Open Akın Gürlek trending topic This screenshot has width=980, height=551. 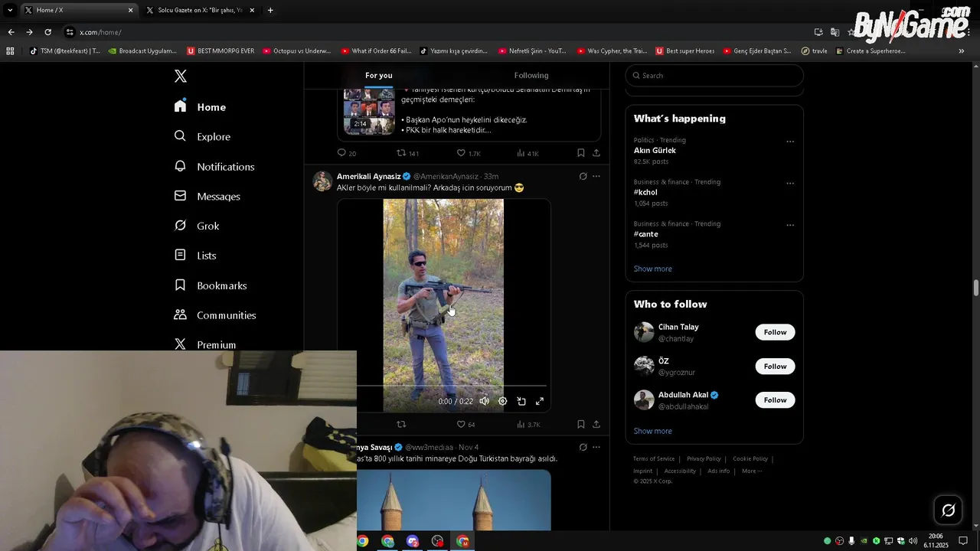[655, 151]
